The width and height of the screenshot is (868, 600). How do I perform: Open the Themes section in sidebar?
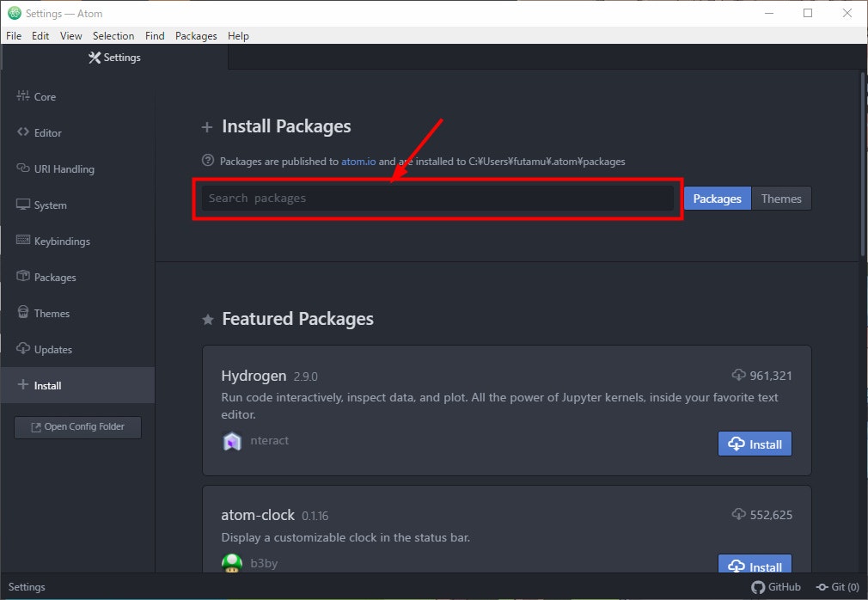point(77,313)
